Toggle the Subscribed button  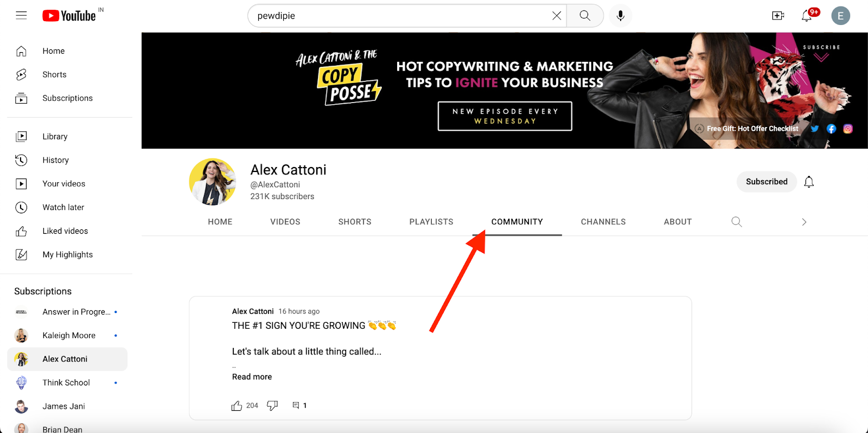click(767, 182)
